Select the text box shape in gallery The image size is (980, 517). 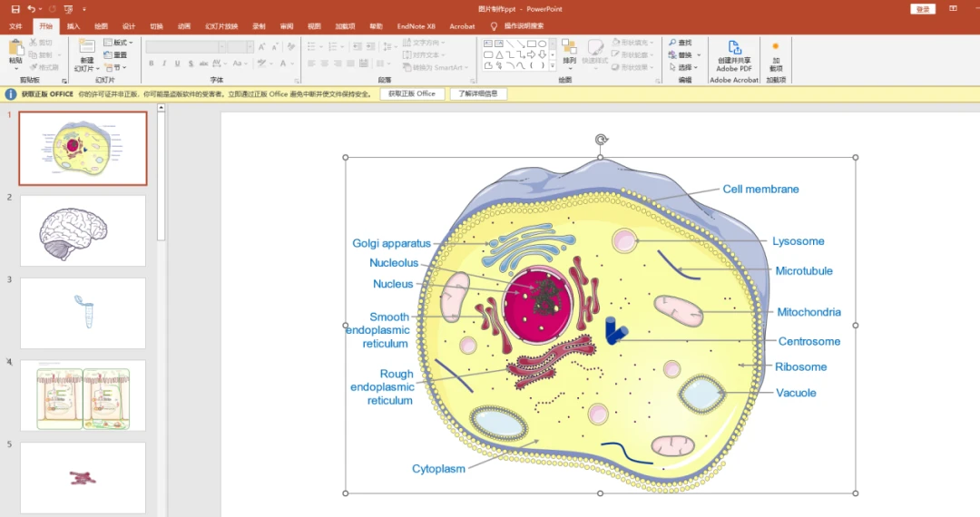(x=488, y=44)
